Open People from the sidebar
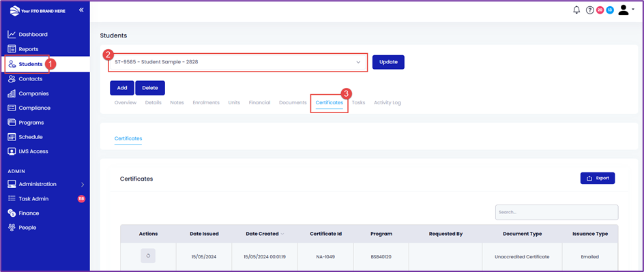 coord(27,228)
